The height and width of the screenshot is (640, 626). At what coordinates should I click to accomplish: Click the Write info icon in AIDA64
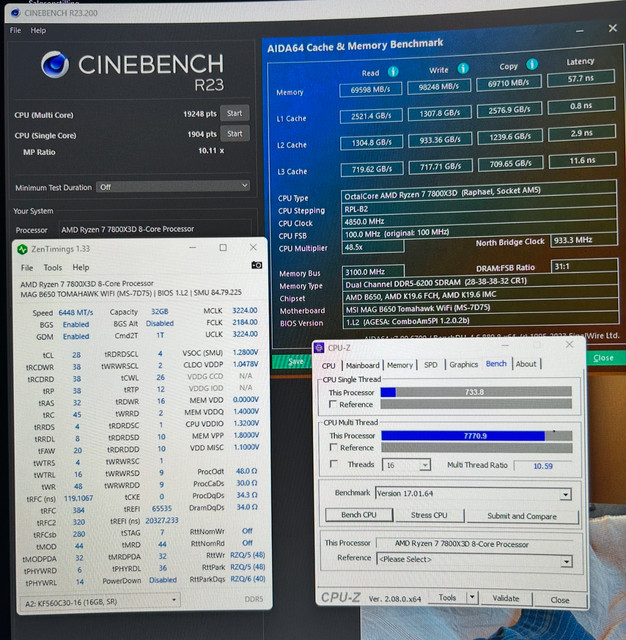point(463,68)
